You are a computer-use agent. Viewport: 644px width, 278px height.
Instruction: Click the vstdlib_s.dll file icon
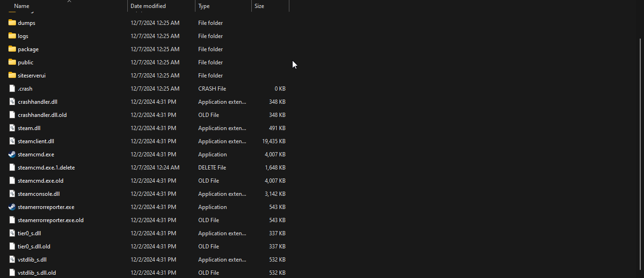(12, 259)
